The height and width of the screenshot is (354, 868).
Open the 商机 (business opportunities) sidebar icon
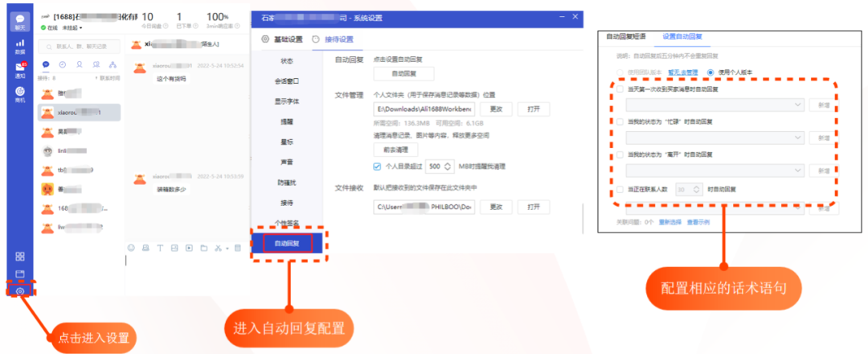click(20, 94)
